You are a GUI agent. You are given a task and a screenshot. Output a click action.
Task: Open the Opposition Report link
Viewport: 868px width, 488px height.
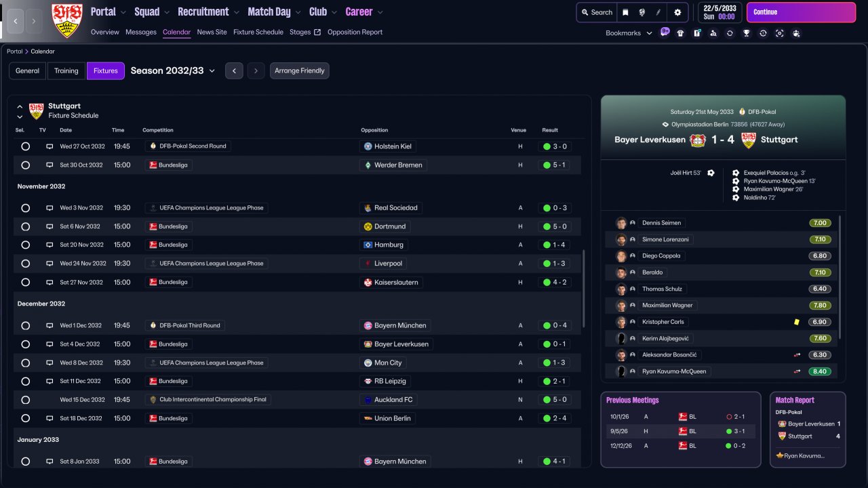355,32
